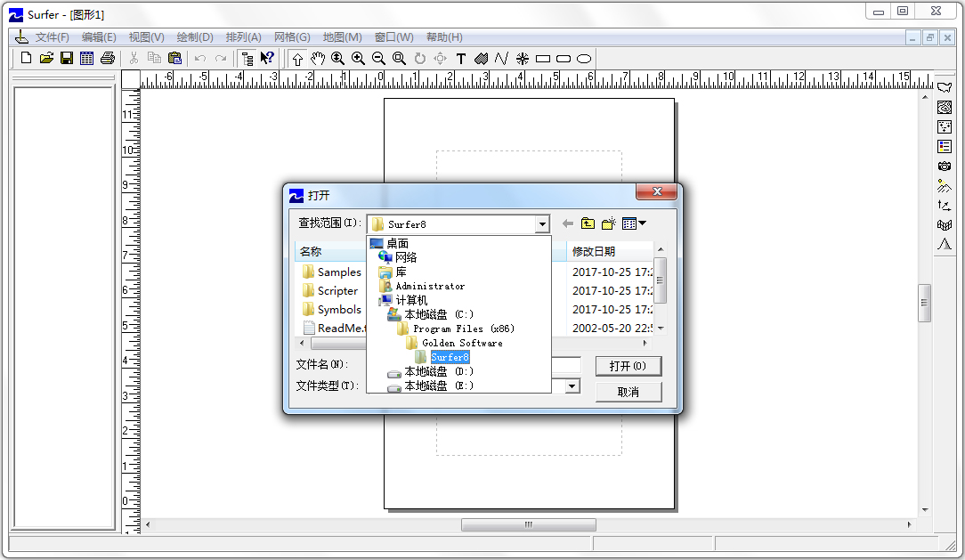Select 本地磁盘 (D:) in the list
The height and width of the screenshot is (560, 965).
coord(439,371)
